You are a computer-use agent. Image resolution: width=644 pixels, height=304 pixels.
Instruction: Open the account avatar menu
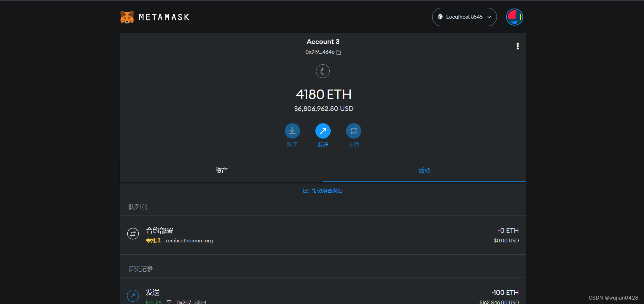[514, 17]
